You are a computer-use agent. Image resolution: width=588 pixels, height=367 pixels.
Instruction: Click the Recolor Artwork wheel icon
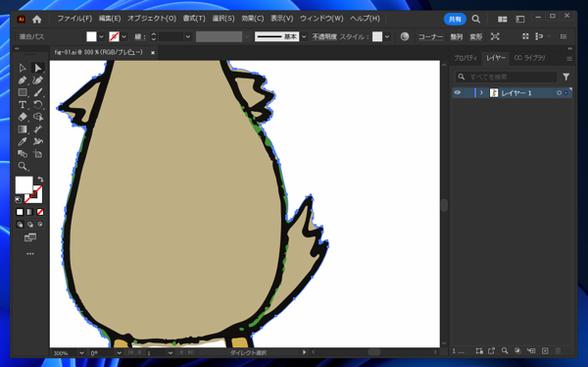pos(404,36)
